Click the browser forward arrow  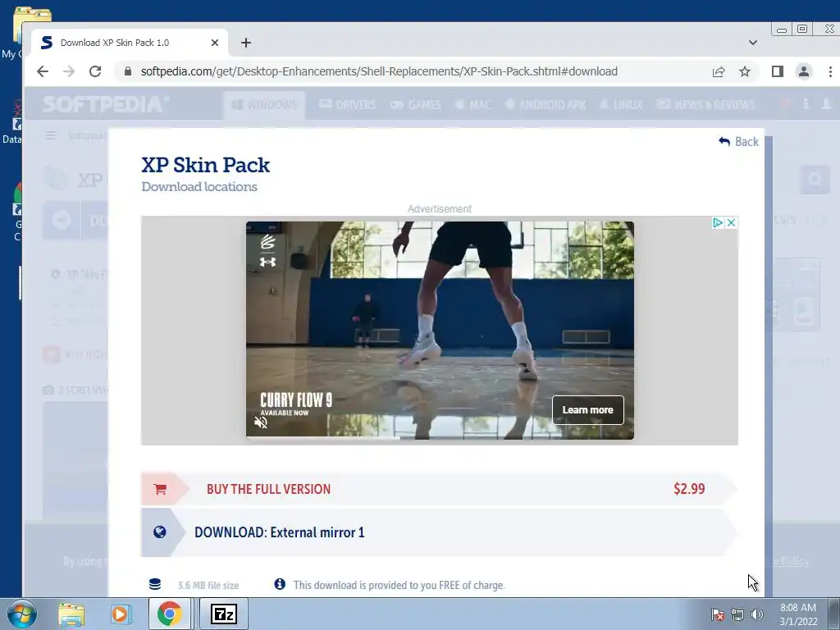click(x=69, y=71)
